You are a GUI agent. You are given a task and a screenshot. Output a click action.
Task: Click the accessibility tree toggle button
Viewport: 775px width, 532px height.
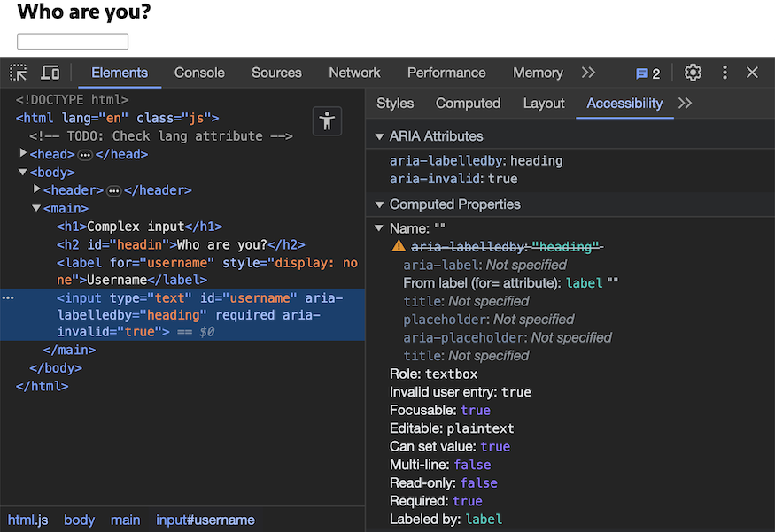pos(328,121)
